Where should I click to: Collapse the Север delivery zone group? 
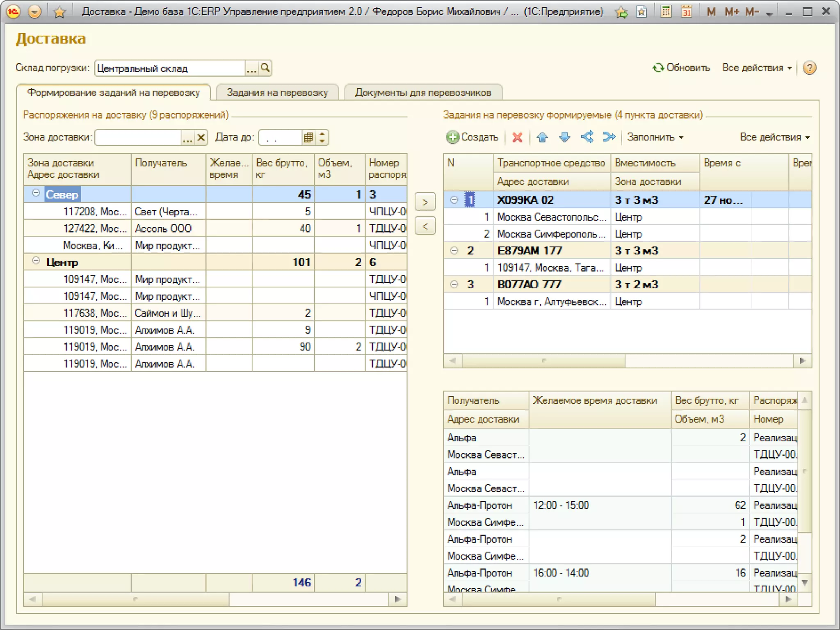36,193
